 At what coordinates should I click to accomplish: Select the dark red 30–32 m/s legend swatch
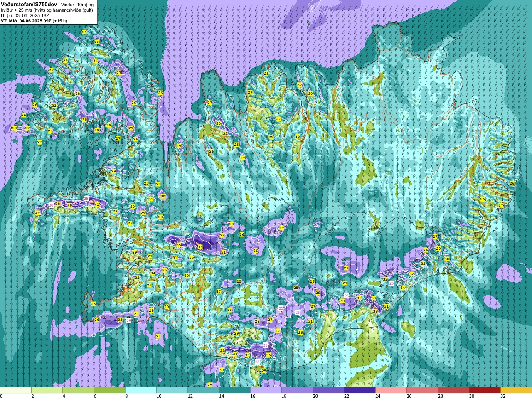click(485, 390)
